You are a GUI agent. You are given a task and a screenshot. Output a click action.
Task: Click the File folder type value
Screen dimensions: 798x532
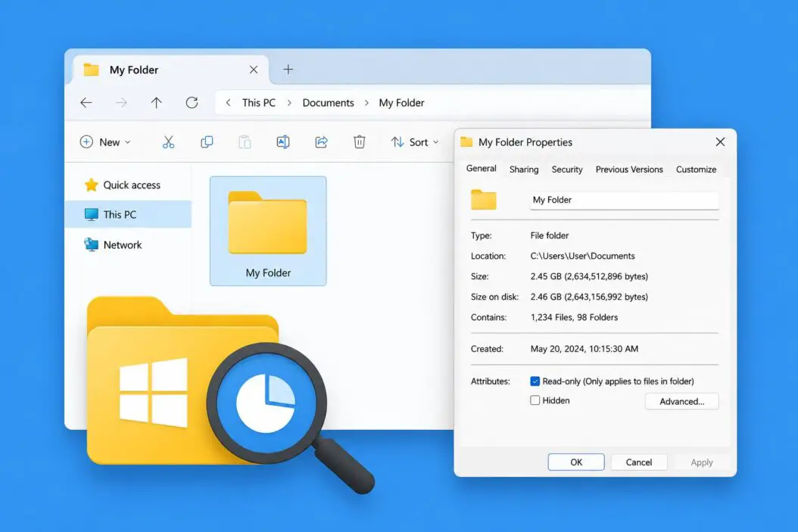pyautogui.click(x=550, y=235)
